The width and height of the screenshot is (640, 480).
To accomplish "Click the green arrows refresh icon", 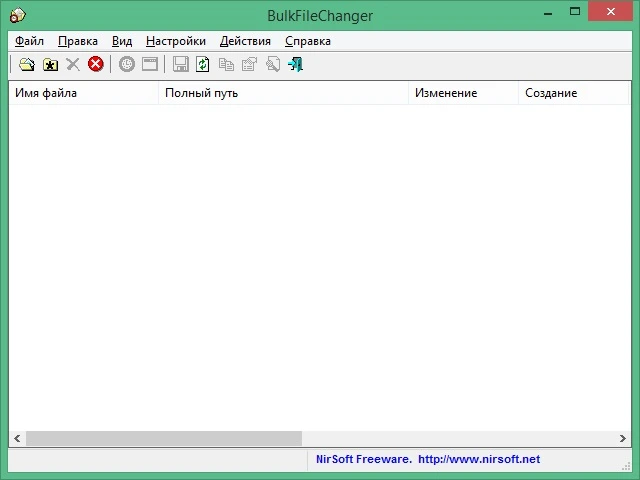I will 203,64.
